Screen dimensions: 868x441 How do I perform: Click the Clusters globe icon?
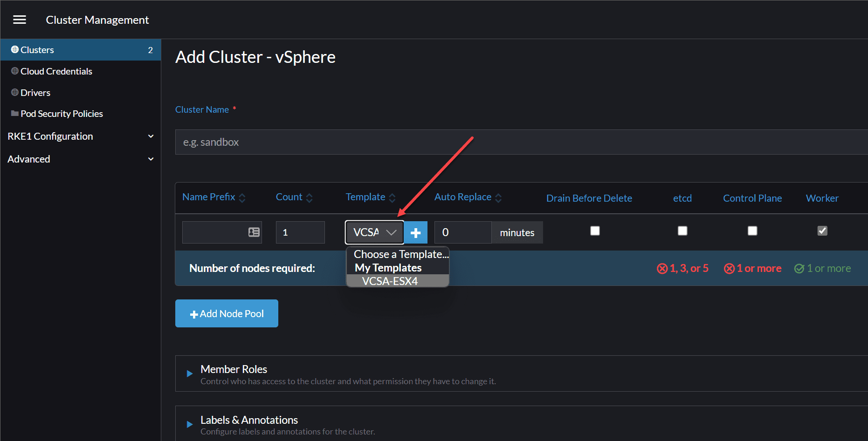click(x=15, y=49)
